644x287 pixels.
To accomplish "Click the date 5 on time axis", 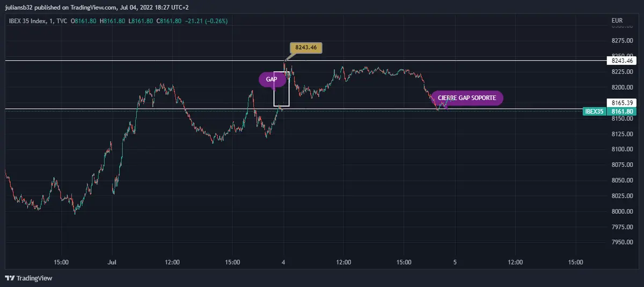I will (455, 262).
